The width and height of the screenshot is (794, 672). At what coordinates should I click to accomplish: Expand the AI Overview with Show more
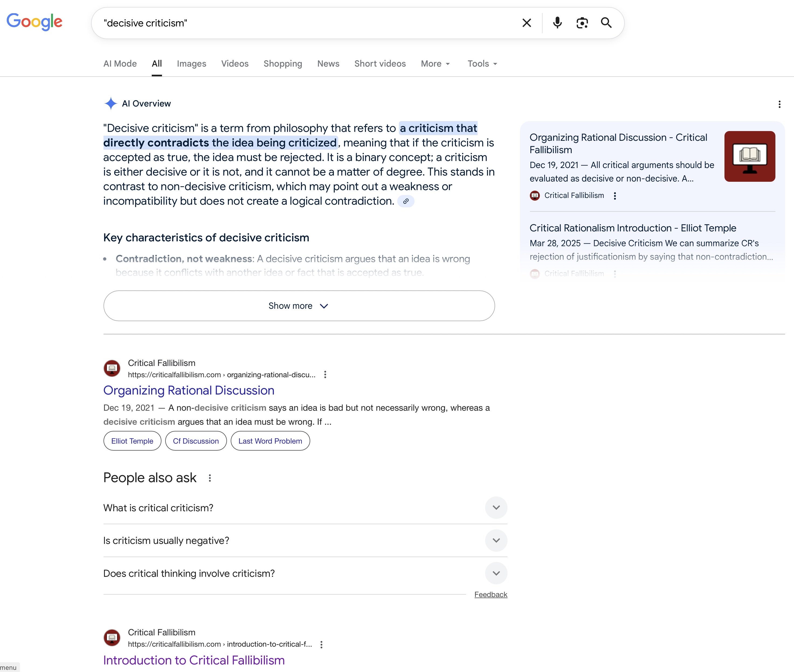pos(299,306)
